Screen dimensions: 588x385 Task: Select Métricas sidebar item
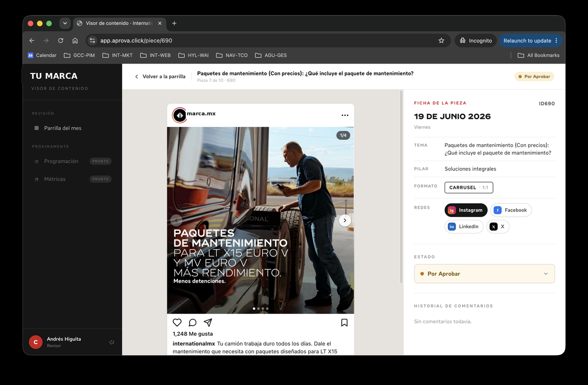point(55,179)
